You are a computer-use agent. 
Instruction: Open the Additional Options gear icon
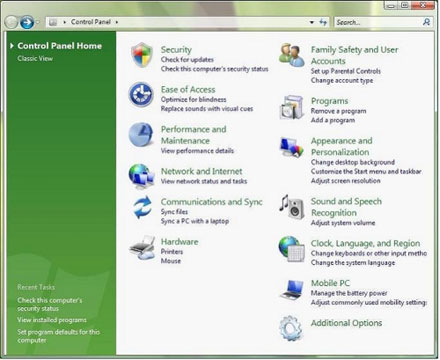point(291,328)
